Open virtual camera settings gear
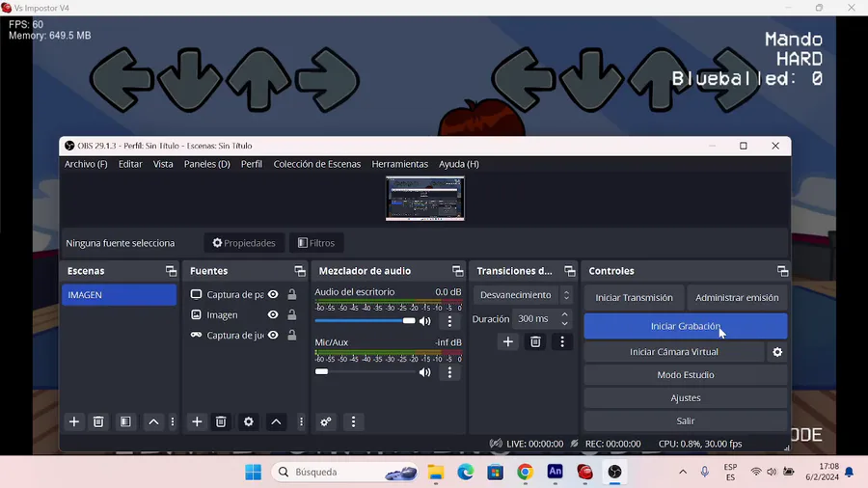This screenshot has height=488, width=868. click(777, 352)
